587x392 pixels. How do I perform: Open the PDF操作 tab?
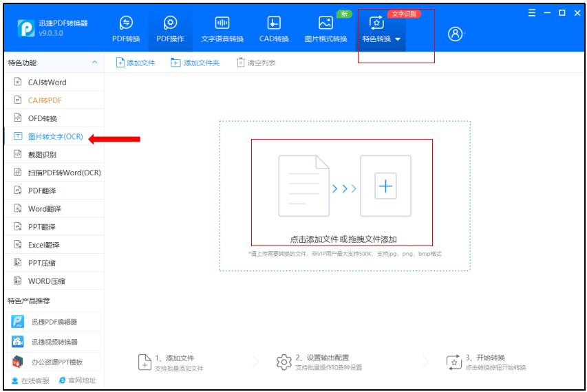point(171,29)
